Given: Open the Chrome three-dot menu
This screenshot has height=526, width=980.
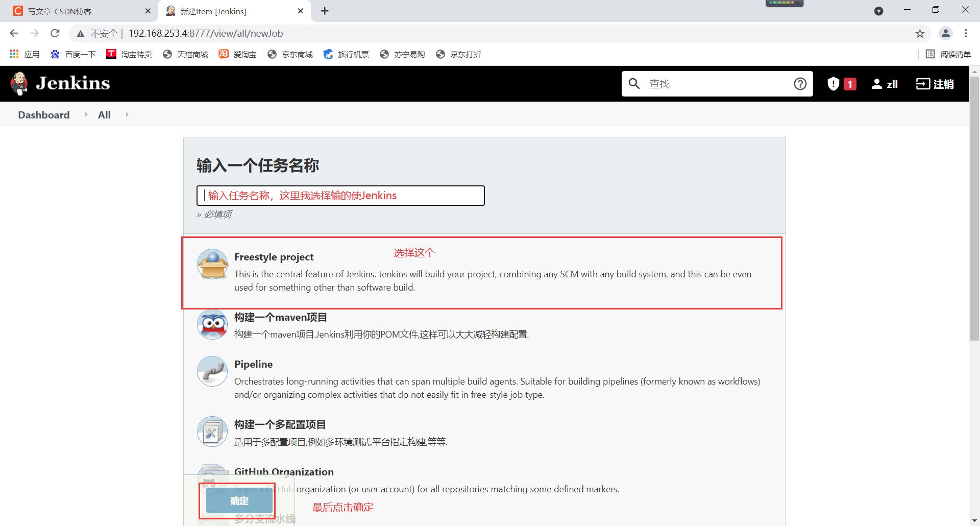Looking at the screenshot, I should (966, 33).
